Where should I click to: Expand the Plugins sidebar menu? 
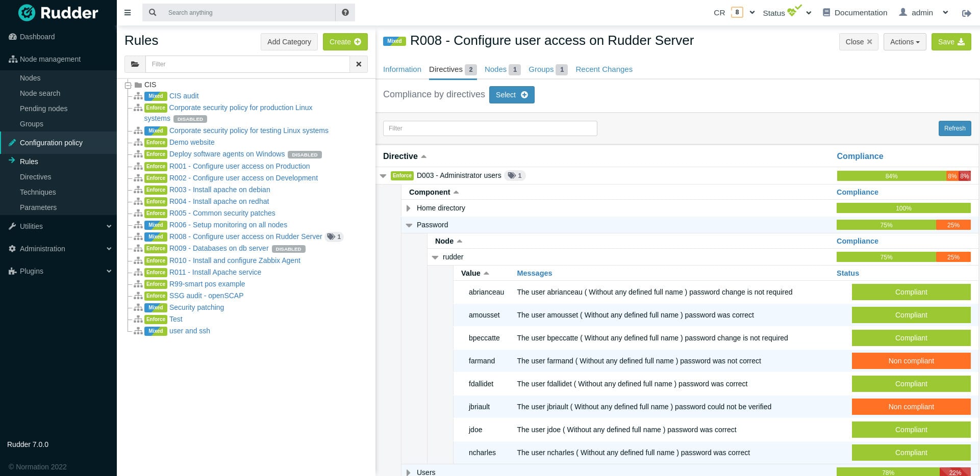109,271
